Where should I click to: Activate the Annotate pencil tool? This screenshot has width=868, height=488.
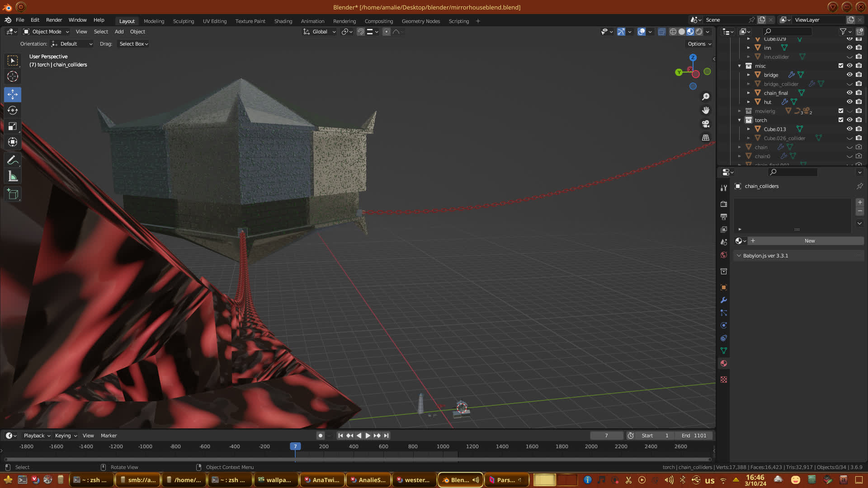13,160
